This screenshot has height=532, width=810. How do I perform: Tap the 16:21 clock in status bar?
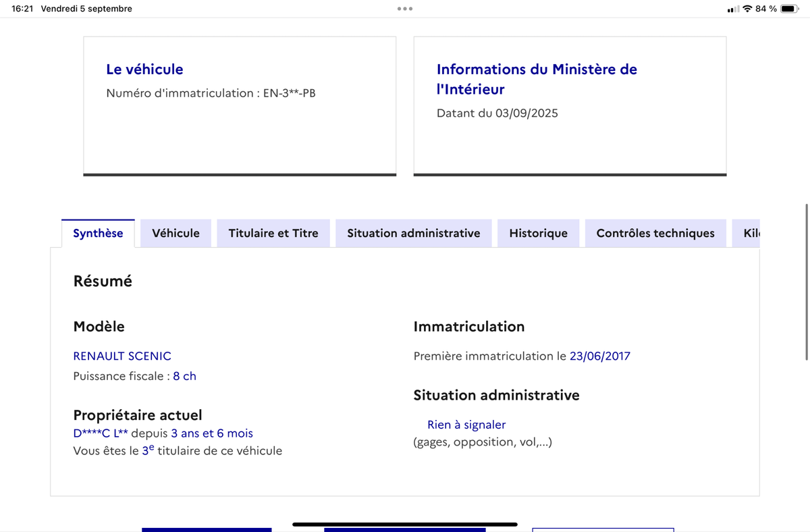[22, 9]
